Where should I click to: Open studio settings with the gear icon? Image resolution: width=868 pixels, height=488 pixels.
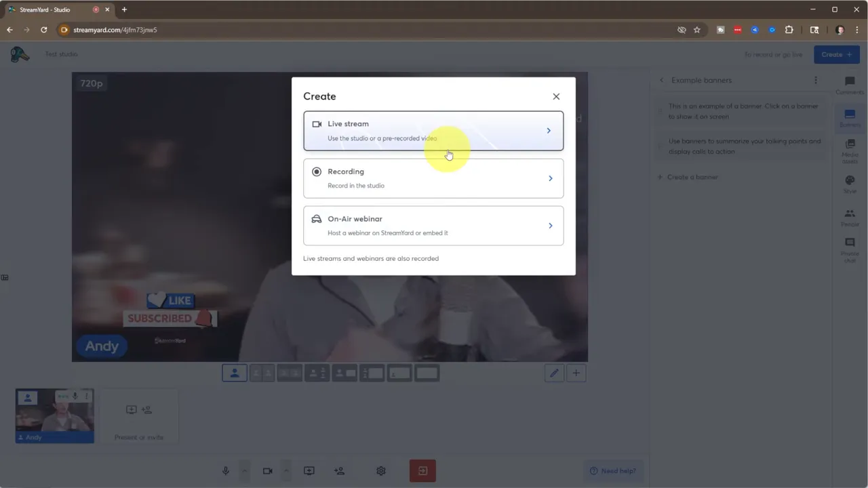pos(380,470)
